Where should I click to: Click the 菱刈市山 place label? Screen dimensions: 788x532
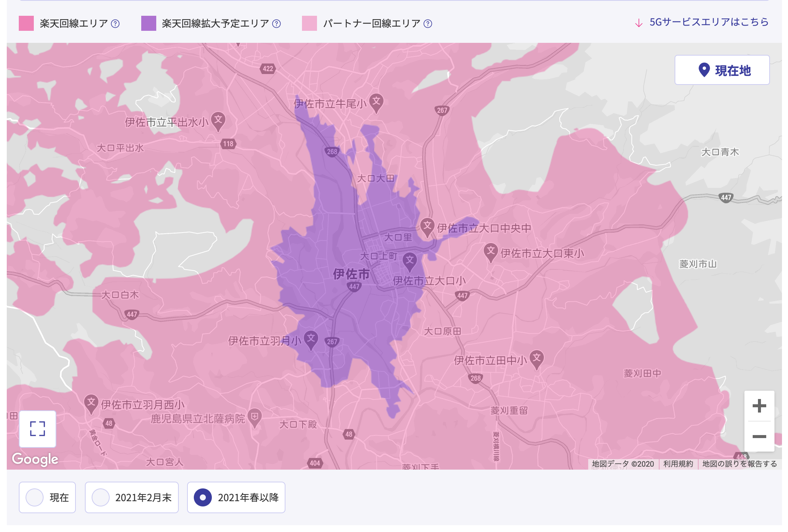click(698, 264)
